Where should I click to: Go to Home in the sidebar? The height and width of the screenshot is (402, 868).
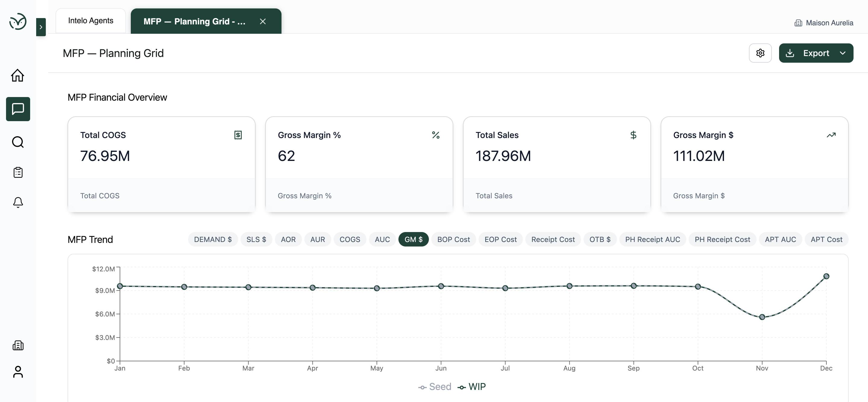[x=18, y=75]
